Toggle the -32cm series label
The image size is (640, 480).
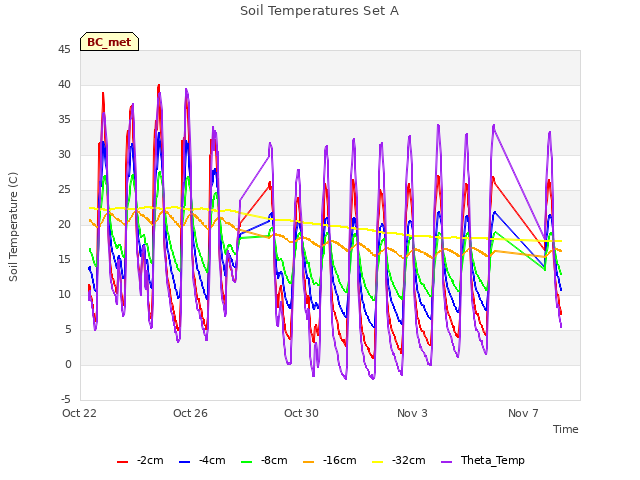click(408, 460)
